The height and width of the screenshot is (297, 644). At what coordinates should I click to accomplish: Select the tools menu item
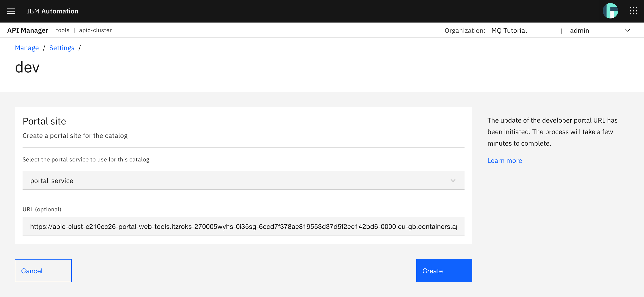[62, 30]
